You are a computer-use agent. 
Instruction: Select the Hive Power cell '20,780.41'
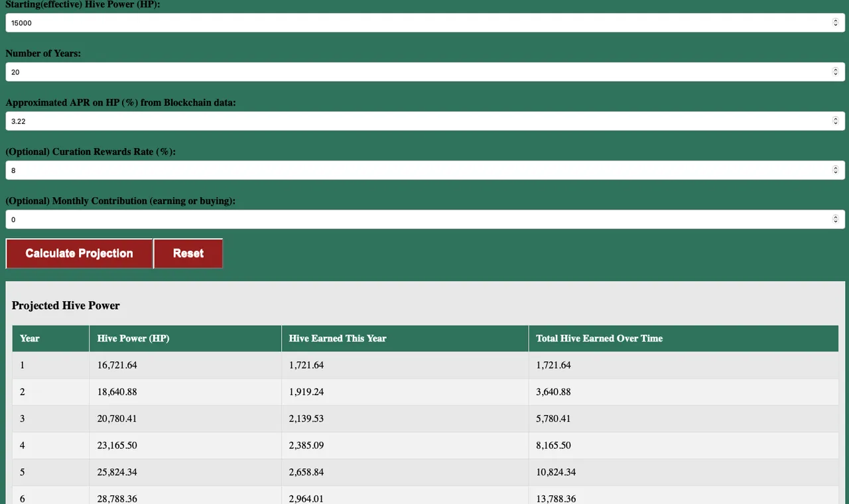click(x=186, y=418)
